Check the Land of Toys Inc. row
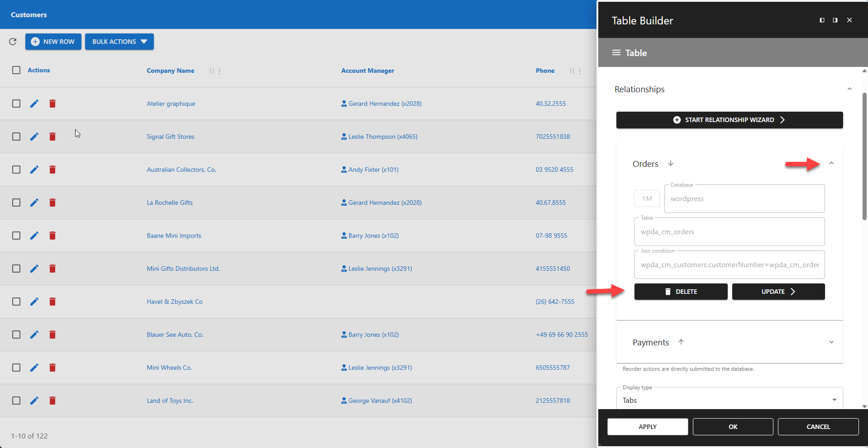The height and width of the screenshot is (448, 868). (x=16, y=401)
